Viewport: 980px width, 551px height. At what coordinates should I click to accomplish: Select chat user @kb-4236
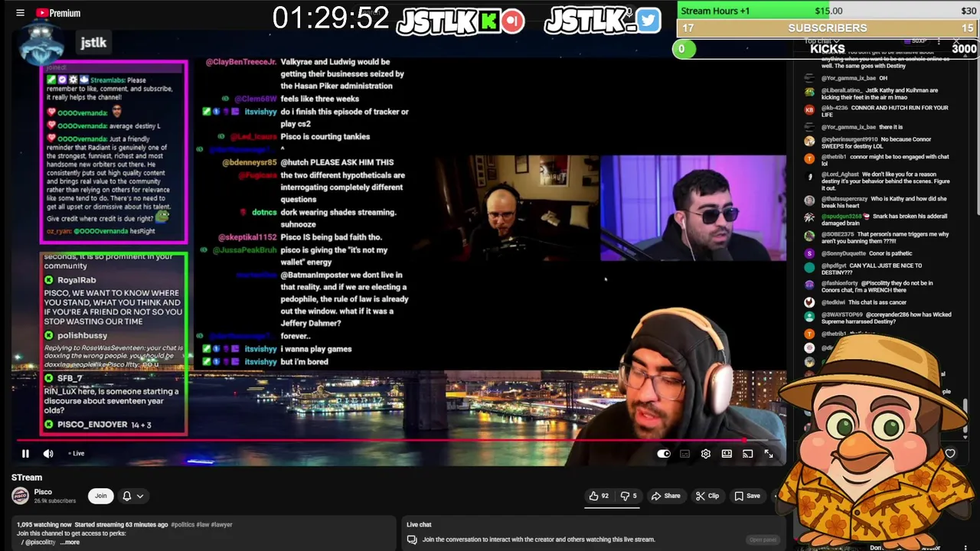tap(835, 108)
